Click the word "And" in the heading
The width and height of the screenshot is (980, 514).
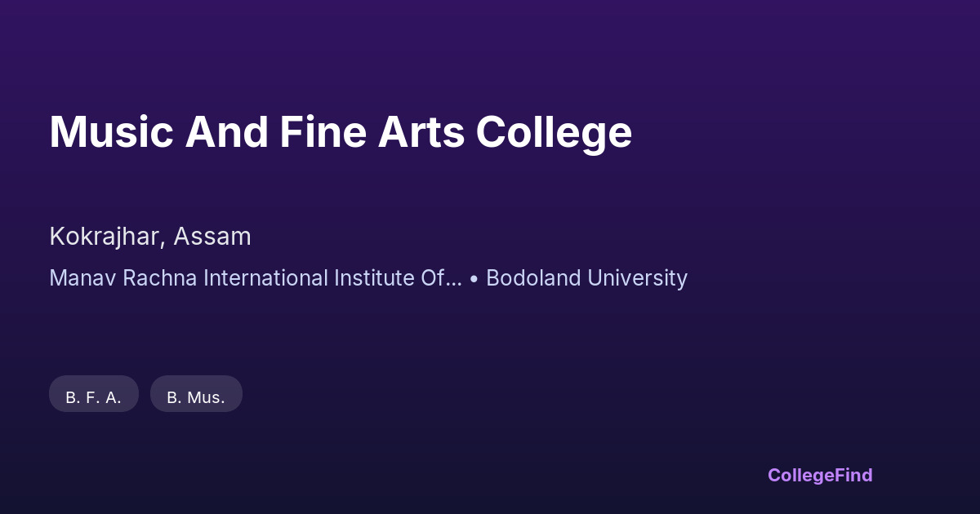[x=226, y=131]
